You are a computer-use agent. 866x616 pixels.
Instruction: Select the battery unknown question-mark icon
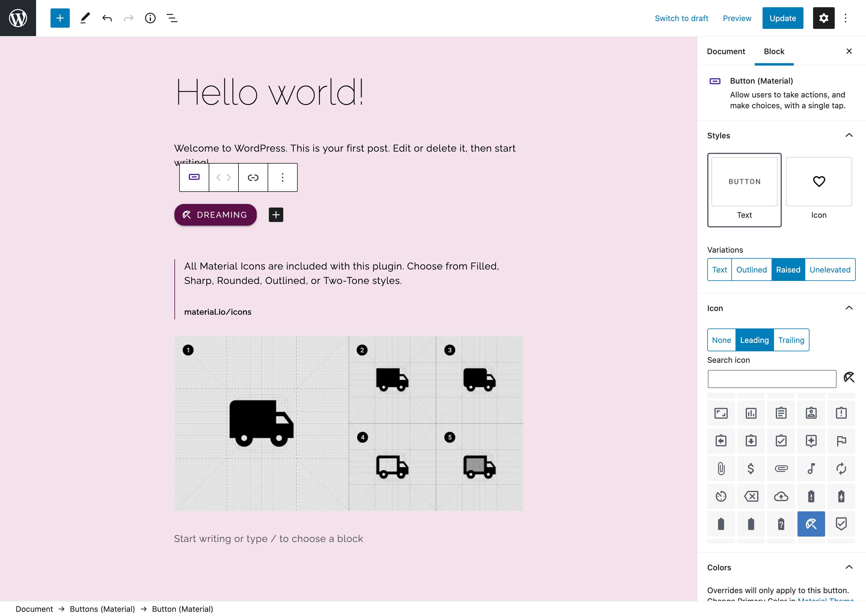[x=781, y=524]
